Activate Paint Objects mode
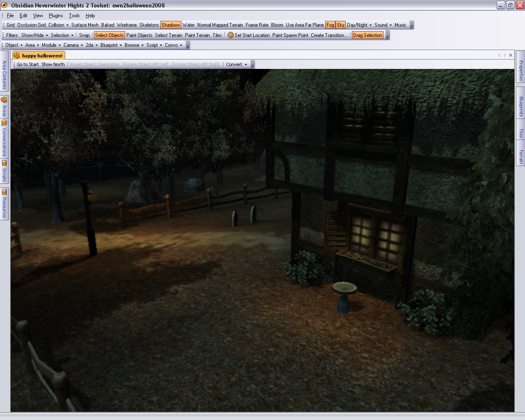Viewport: 525px width, 420px height. click(x=139, y=35)
